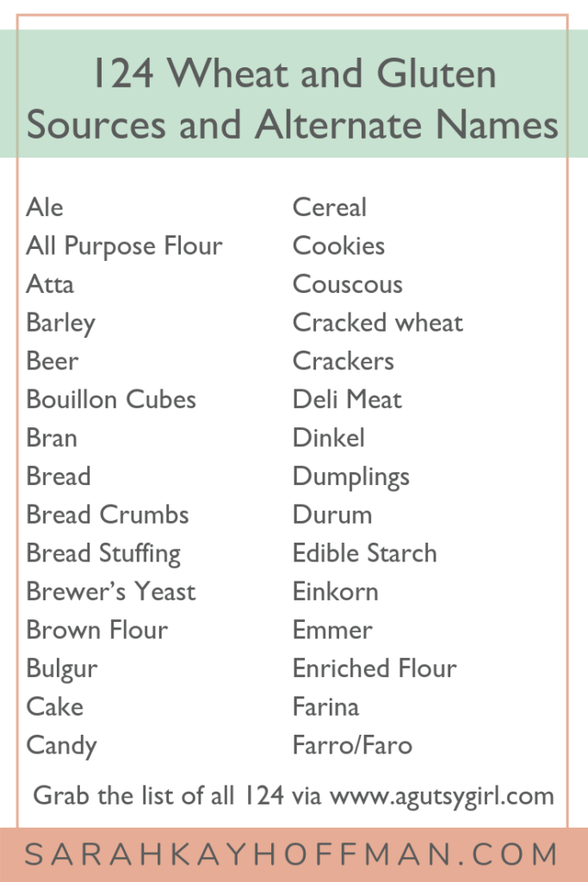Click on 'Deli Meat' text
Image resolution: width=588 pixels, height=882 pixels.
[348, 400]
